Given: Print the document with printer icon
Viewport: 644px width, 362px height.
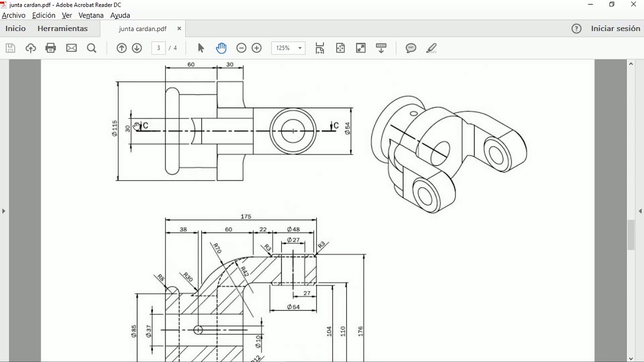Looking at the screenshot, I should pos(51,48).
